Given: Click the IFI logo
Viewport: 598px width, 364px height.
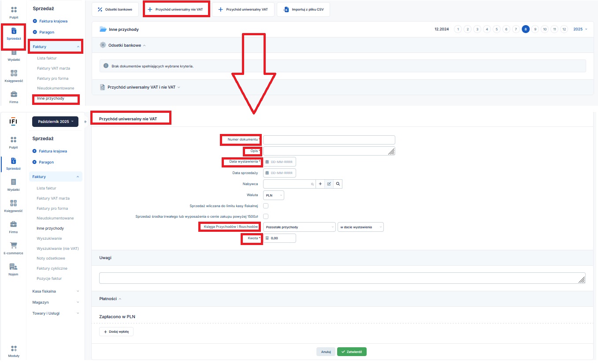Looking at the screenshot, I should click(x=13, y=121).
